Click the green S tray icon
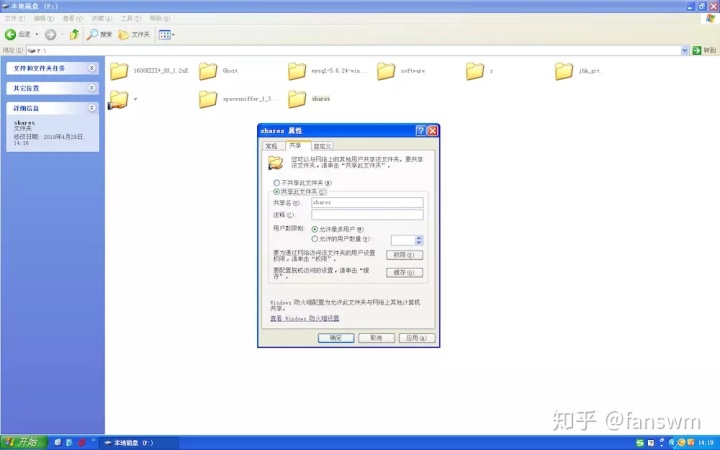This screenshot has width=720, height=450. click(640, 443)
